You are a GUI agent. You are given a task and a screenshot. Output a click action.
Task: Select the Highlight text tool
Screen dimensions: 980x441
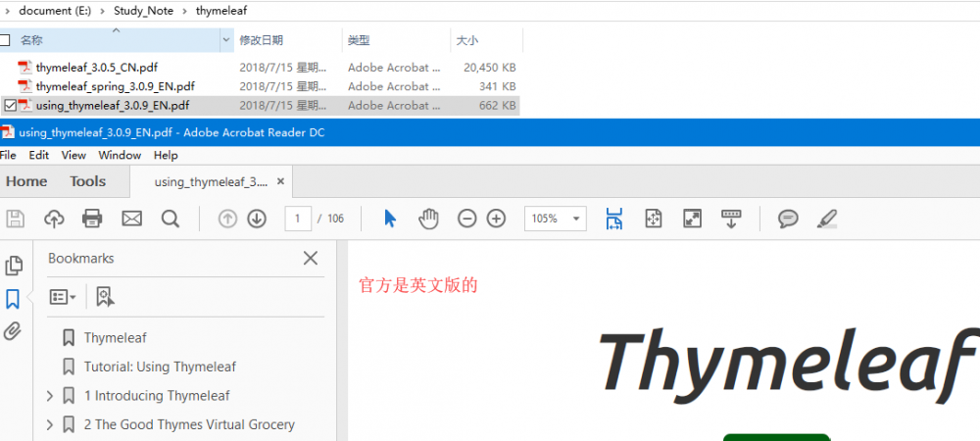827,219
